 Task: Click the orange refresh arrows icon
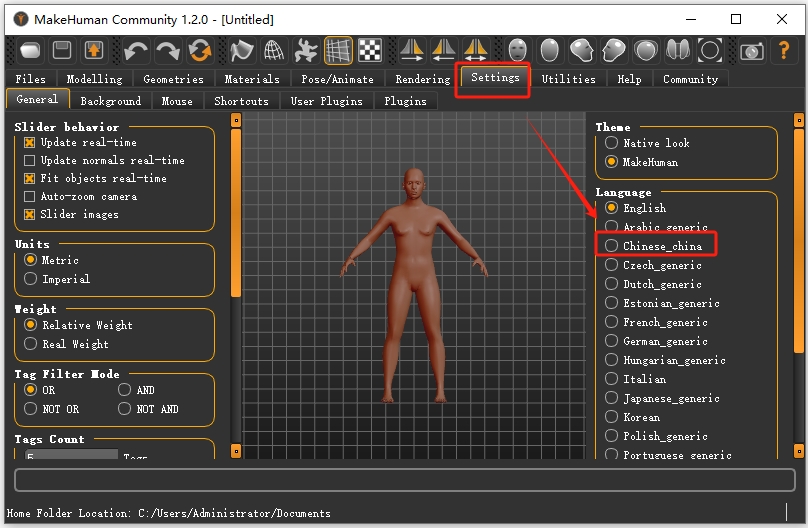pyautogui.click(x=200, y=50)
